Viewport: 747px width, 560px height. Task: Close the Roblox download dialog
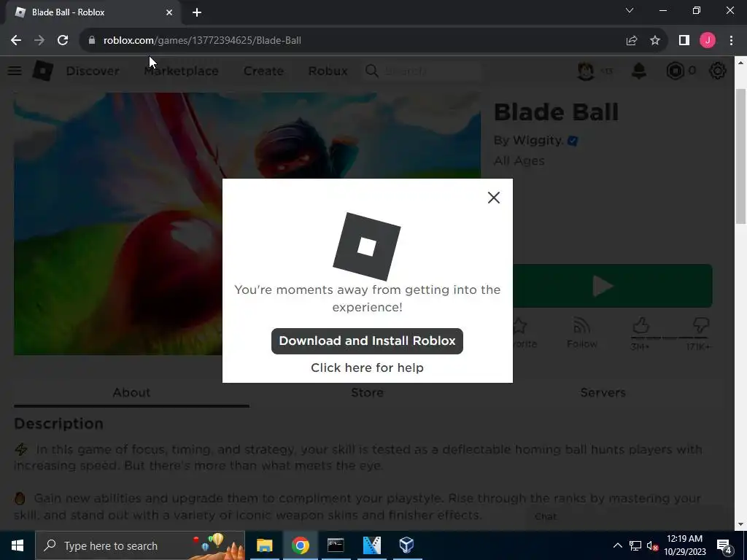tap(494, 198)
